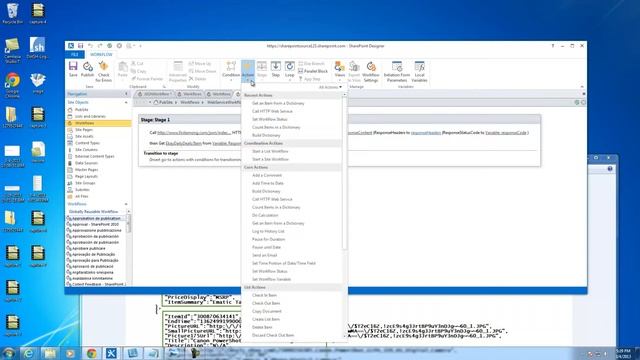Image resolution: width=640 pixels, height=360 pixels.
Task: Open the FILE tab
Action: (x=74, y=54)
